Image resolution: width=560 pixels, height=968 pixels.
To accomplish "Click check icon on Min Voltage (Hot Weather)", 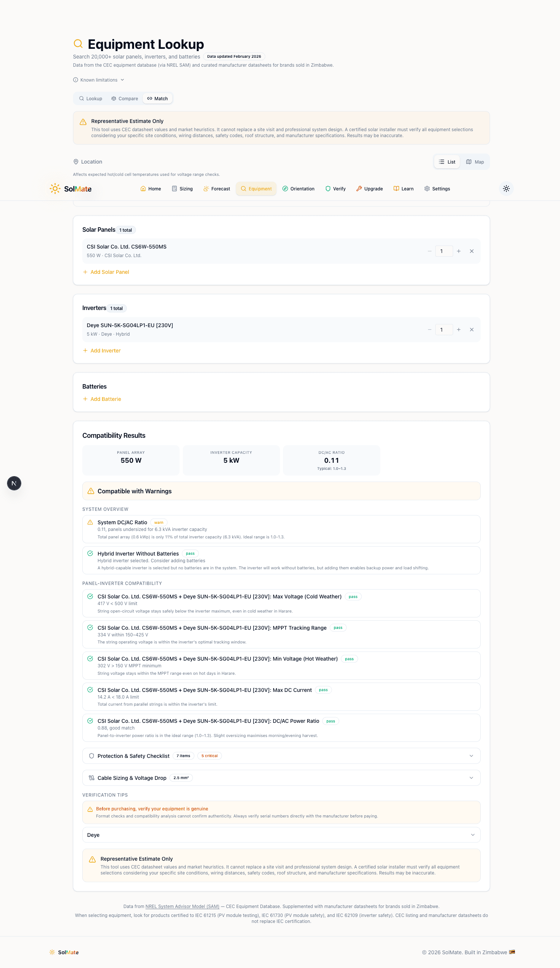I will (x=90, y=659).
